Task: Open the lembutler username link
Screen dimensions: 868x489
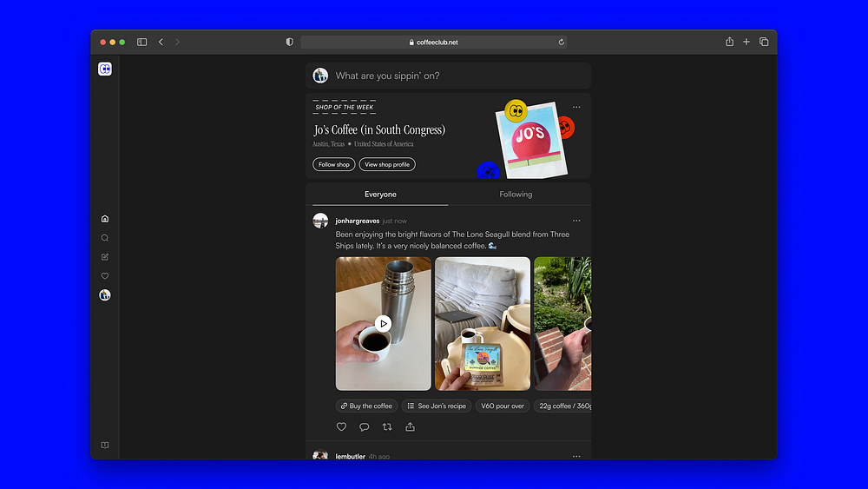Action: [x=351, y=456]
